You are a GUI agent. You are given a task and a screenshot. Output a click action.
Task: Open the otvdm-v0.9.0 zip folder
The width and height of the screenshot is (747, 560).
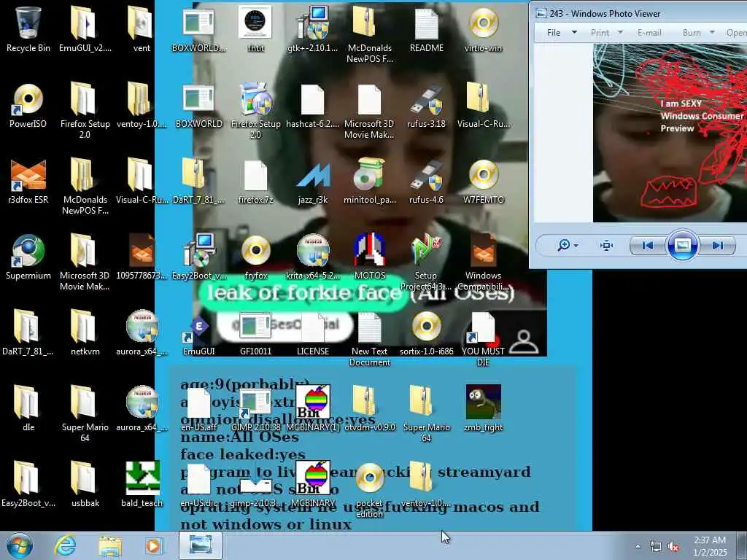(x=370, y=408)
